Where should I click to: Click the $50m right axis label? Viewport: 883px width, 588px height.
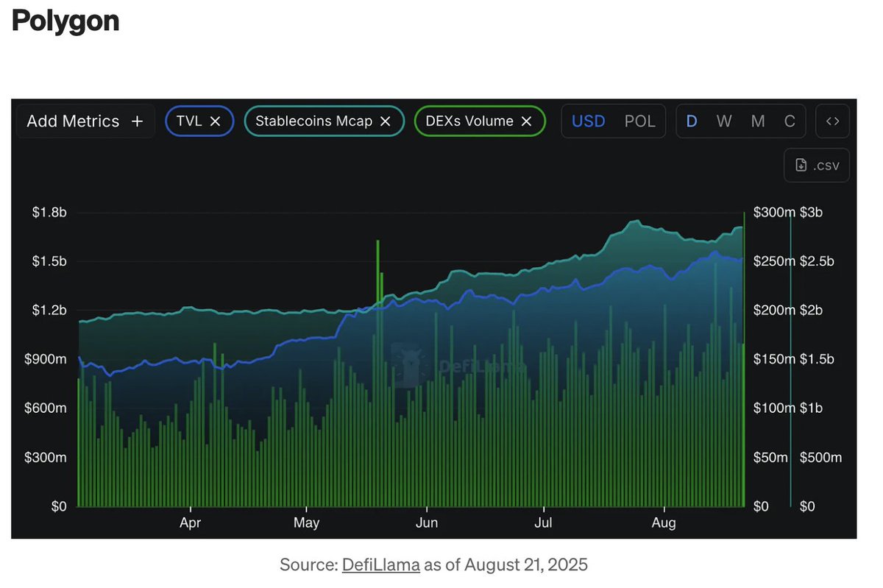point(771,458)
